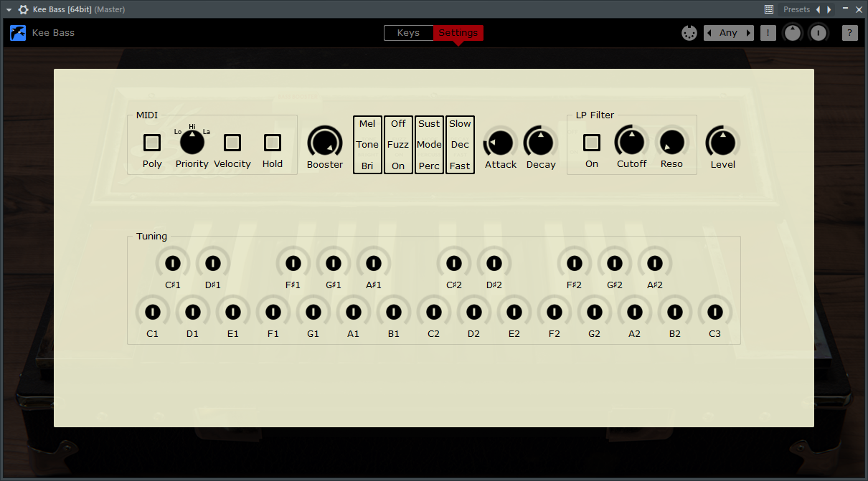
Task: Set Mode switch to Perc
Action: [429, 166]
